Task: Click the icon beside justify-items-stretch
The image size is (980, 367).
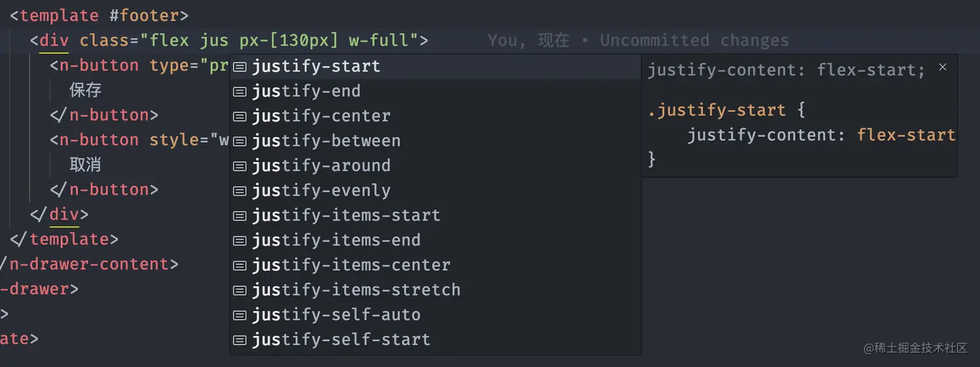Action: [240, 290]
